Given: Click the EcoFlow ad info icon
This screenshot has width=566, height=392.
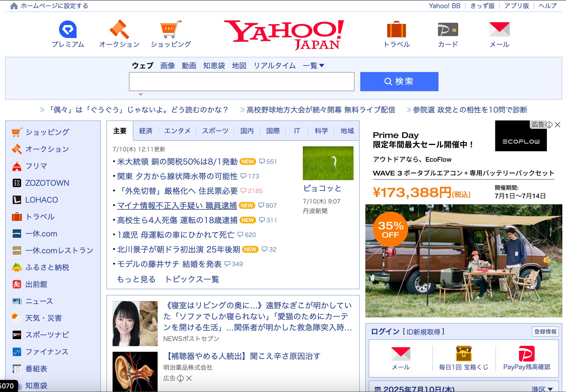Looking at the screenshot, I should (x=549, y=125).
